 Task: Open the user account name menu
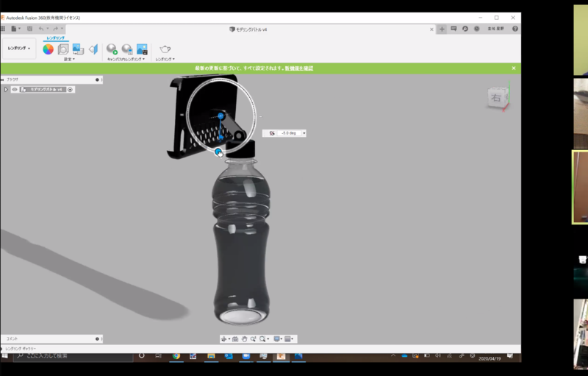coord(495,29)
